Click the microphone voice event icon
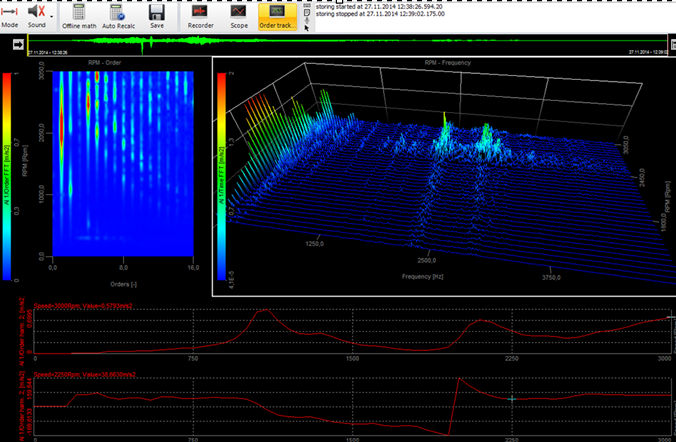Screen dimensions: 676x442 (307, 21)
